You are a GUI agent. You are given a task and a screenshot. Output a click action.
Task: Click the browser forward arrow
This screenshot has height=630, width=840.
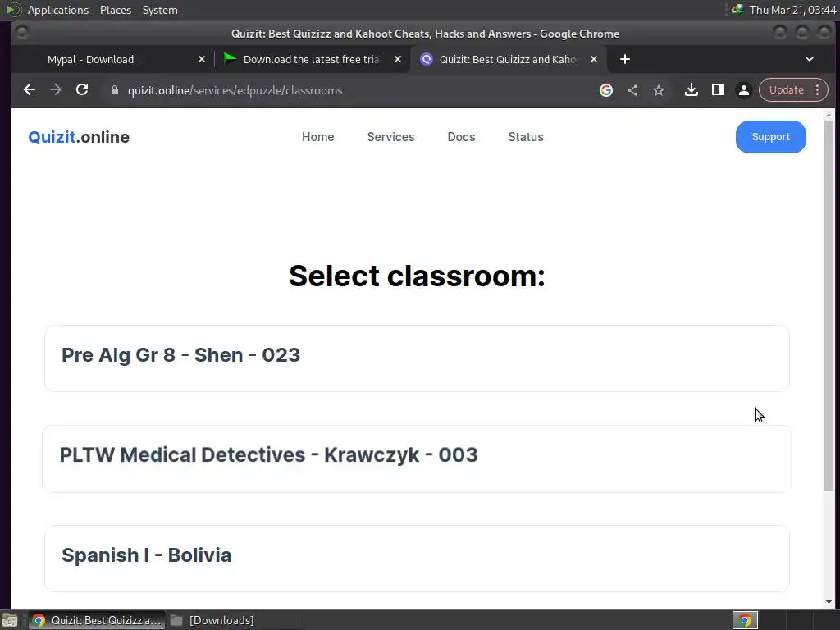56,90
